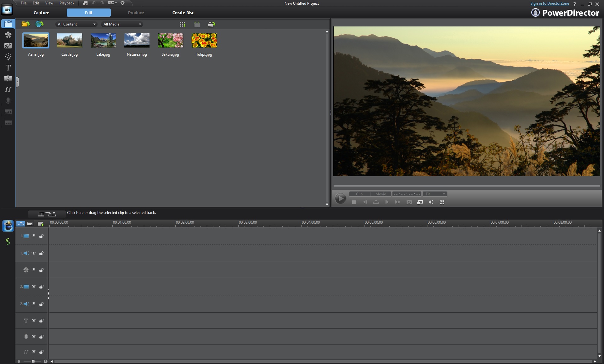Switch to the Produce tab
This screenshot has width=604, height=364.
click(136, 13)
